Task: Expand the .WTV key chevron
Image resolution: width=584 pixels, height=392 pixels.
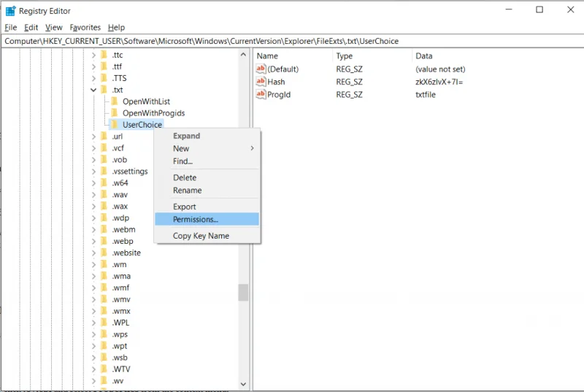Action: pyautogui.click(x=93, y=369)
